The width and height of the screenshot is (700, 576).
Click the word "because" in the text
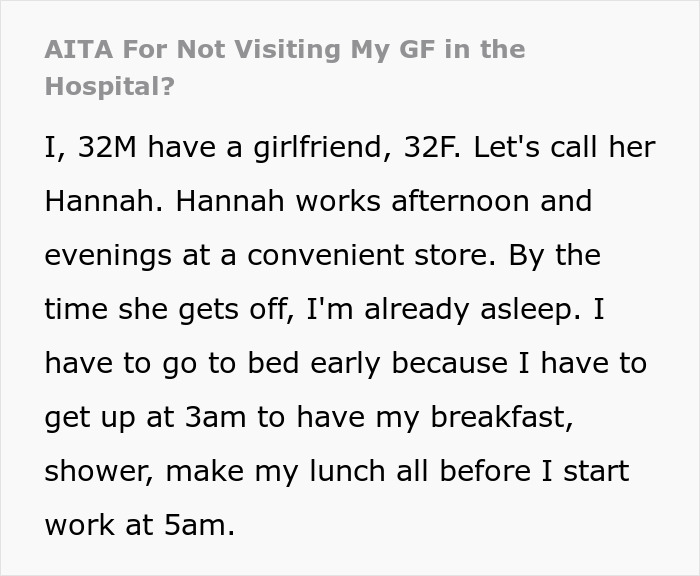pos(455,363)
